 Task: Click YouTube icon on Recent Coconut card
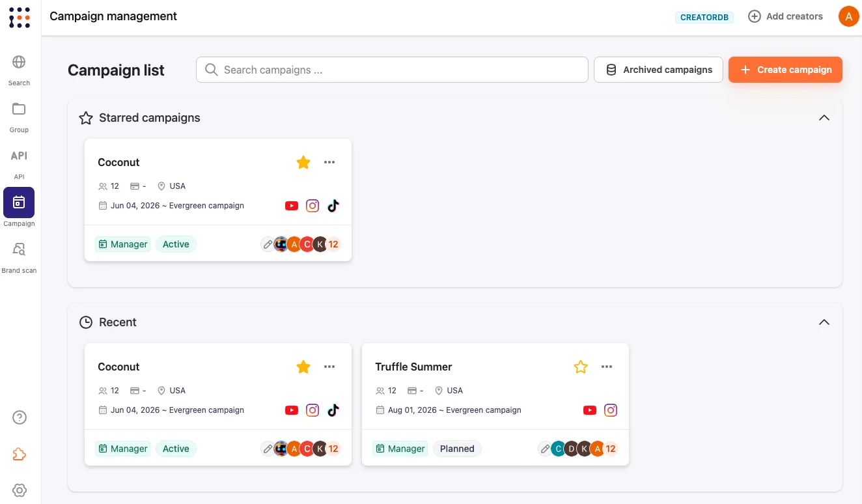292,410
